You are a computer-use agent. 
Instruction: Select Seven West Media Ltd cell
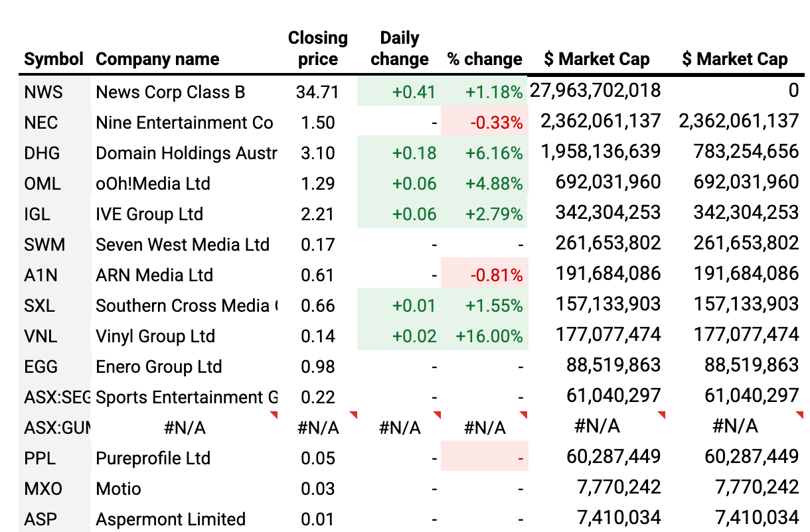pyautogui.click(x=185, y=244)
